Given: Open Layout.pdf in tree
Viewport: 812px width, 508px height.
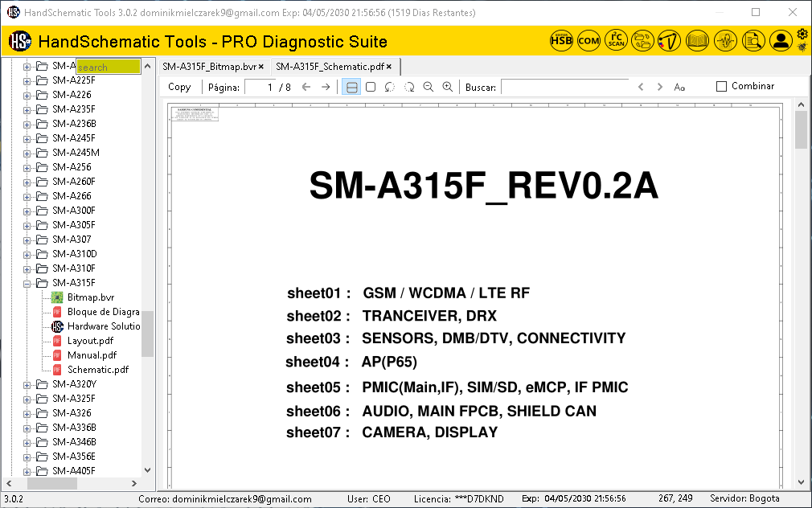Looking at the screenshot, I should (x=90, y=341).
